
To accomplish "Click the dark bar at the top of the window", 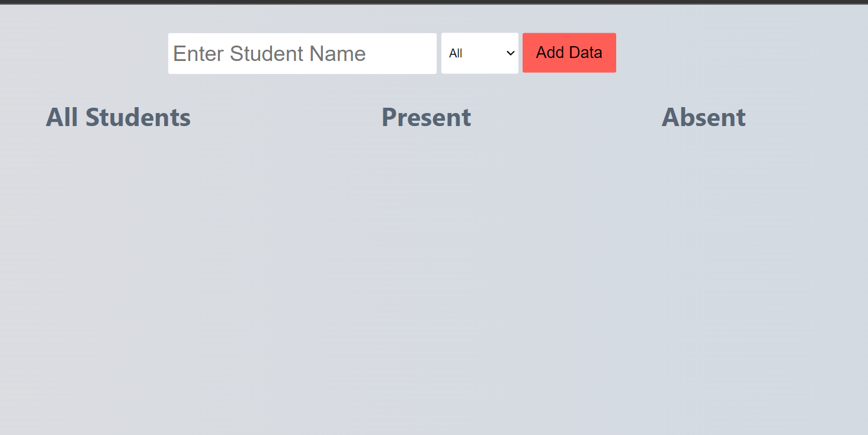I will pos(434,2).
